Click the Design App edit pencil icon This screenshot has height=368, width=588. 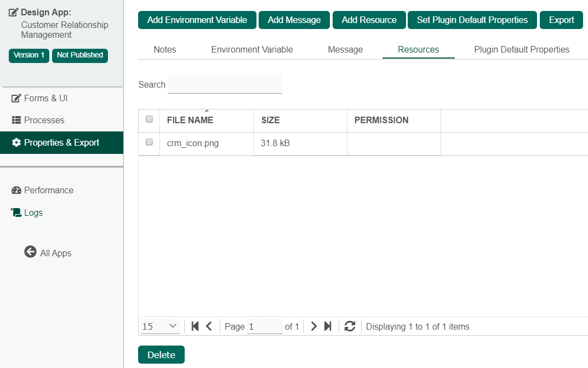coord(14,12)
